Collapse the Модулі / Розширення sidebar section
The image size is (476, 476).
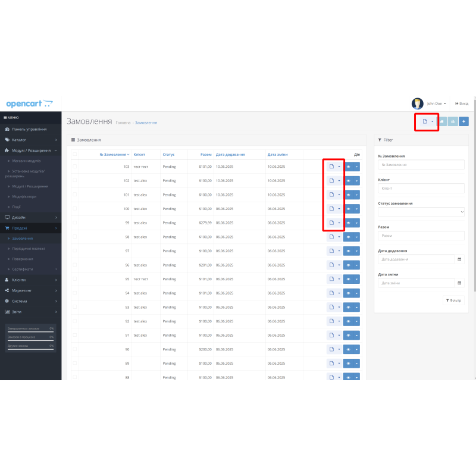pyautogui.click(x=33, y=151)
